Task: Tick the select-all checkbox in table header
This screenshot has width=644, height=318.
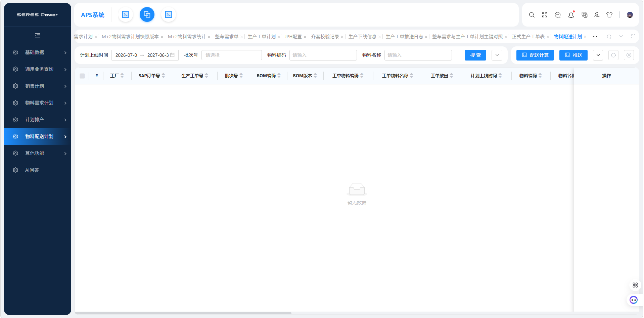Action: (82, 76)
